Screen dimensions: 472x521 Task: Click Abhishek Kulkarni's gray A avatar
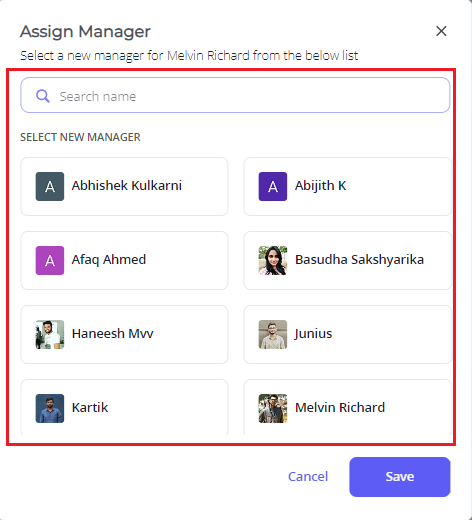click(x=50, y=186)
